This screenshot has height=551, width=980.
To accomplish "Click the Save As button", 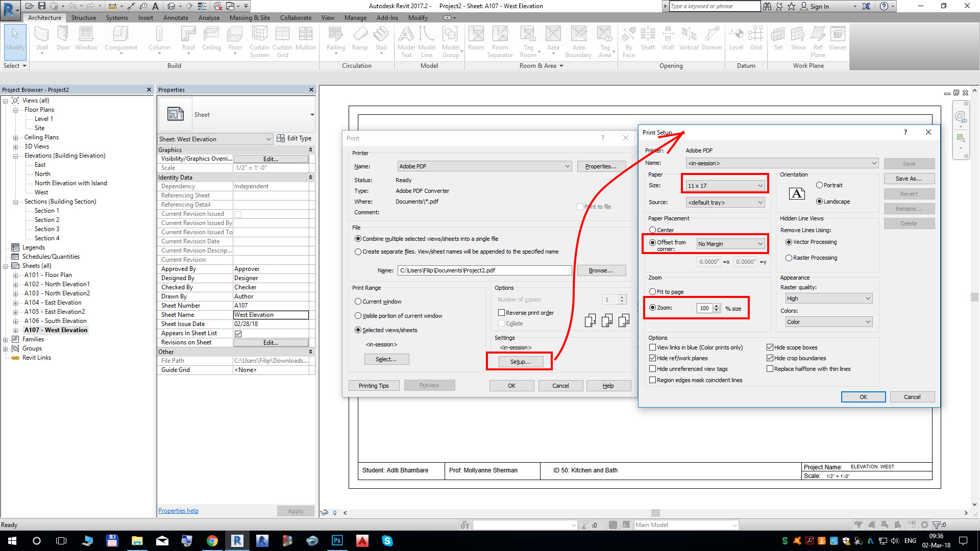I will (909, 179).
